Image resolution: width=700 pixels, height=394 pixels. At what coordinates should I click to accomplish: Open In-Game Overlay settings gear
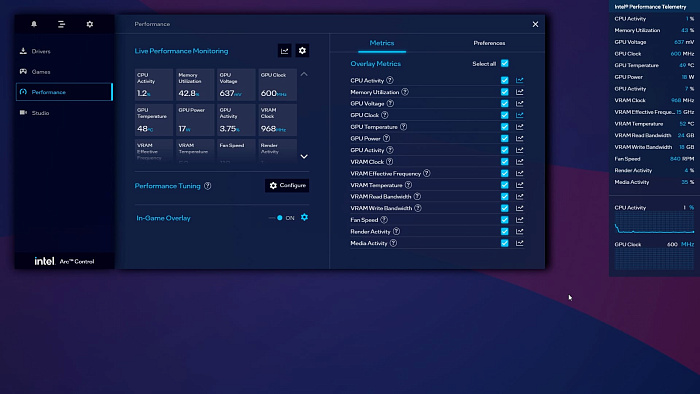[x=304, y=217]
